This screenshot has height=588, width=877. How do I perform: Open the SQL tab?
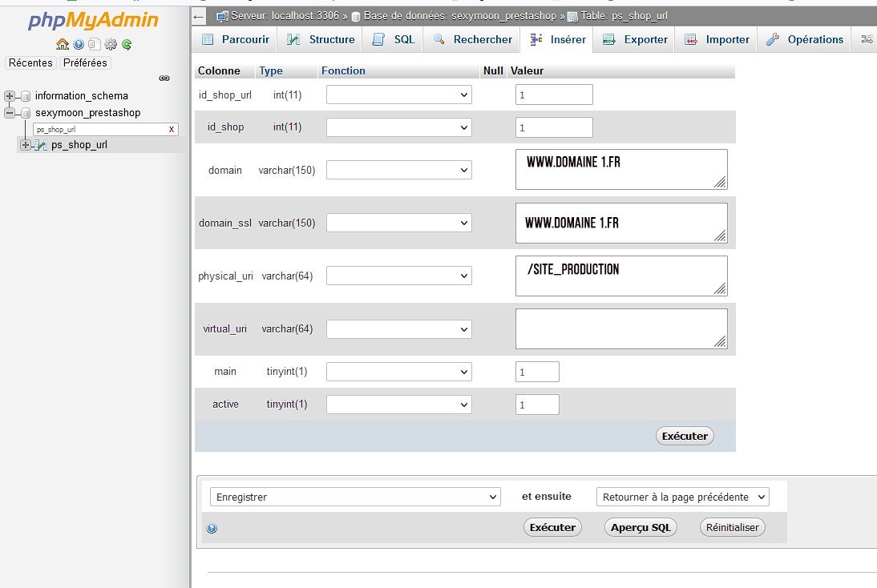tap(393, 39)
